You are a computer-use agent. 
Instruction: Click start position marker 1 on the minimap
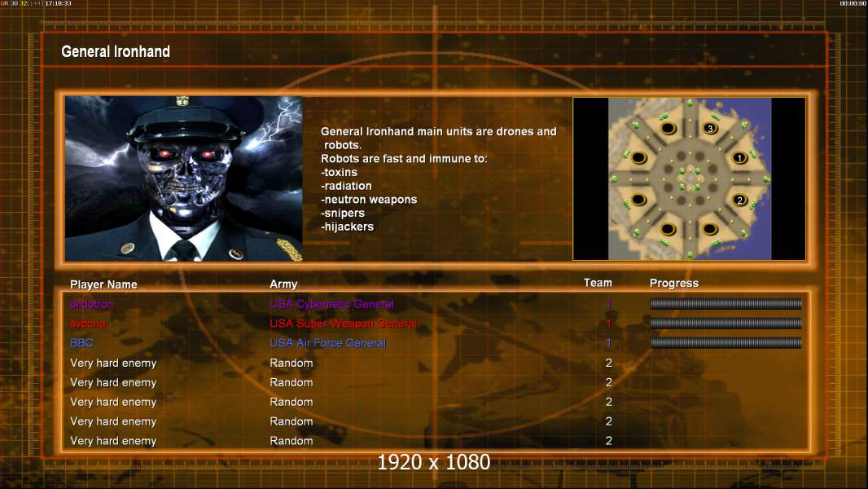click(739, 158)
